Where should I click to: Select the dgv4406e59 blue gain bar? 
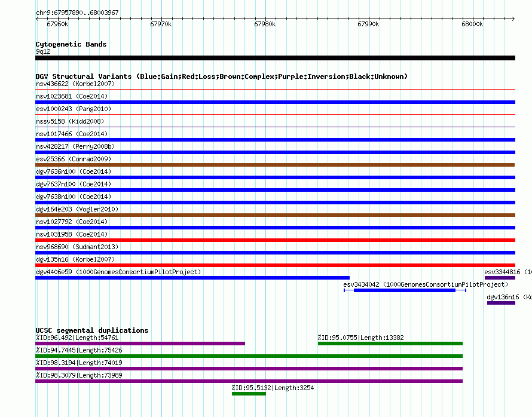click(x=192, y=278)
